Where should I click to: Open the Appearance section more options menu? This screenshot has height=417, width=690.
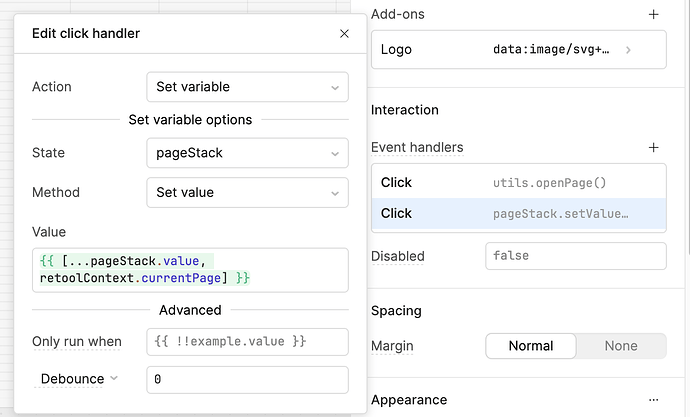(x=653, y=400)
